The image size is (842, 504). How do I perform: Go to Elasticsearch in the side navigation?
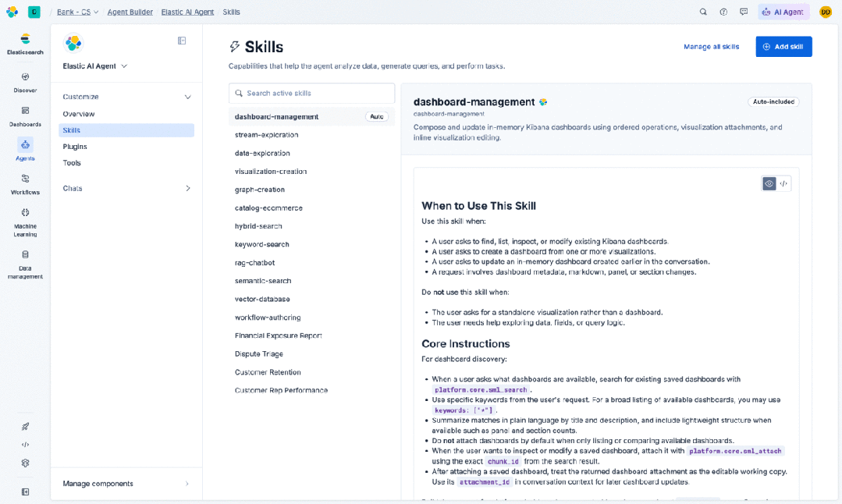[25, 44]
